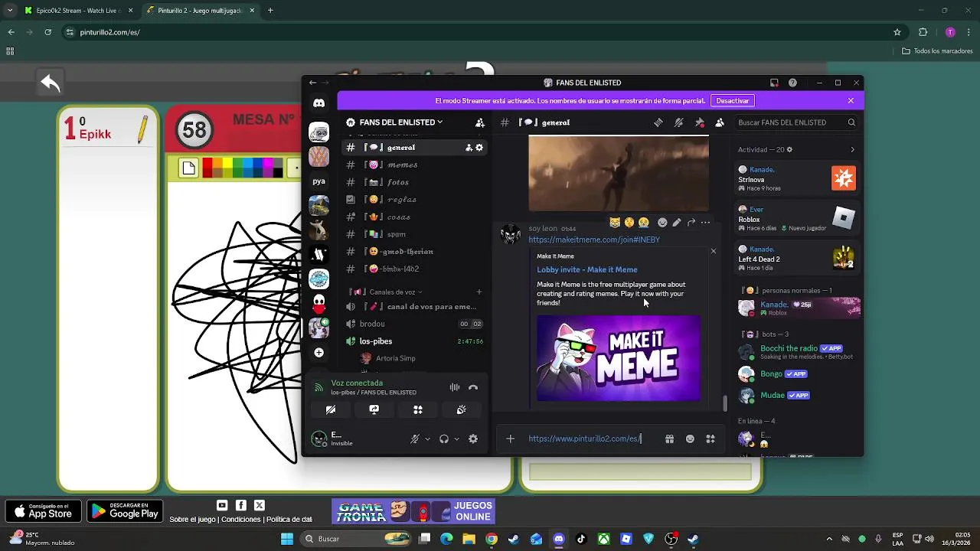
Task: Toggle noise suppression waveform icon
Action: [454, 387]
